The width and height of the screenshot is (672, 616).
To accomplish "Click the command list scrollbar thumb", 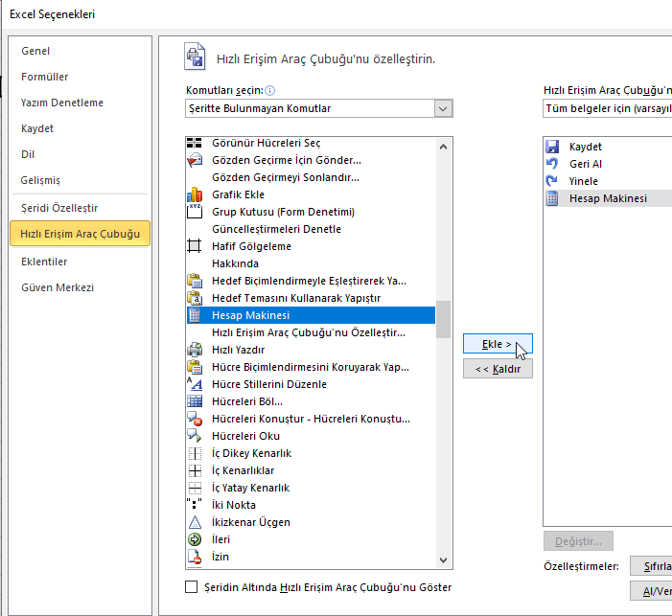I will [444, 319].
